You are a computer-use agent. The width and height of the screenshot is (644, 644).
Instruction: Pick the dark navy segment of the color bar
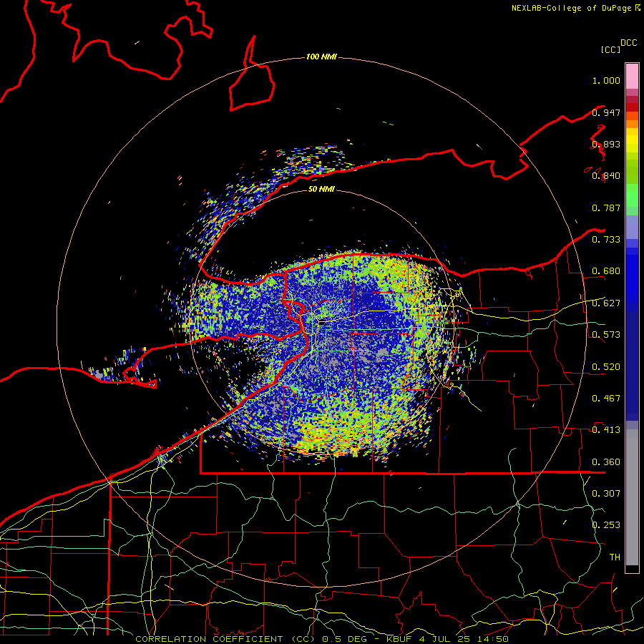[x=632, y=366]
